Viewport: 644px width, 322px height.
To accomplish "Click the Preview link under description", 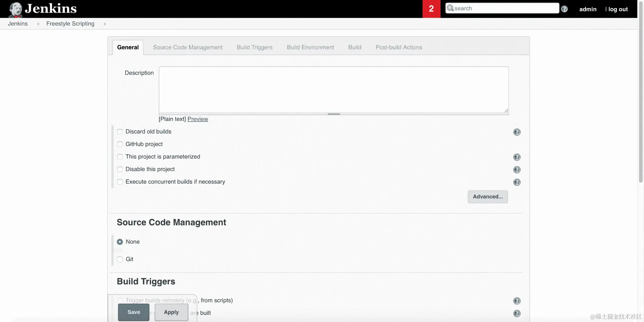I will point(198,119).
